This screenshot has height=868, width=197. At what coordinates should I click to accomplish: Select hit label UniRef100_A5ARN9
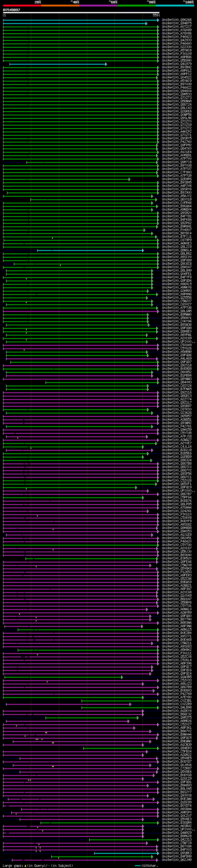pyautogui.click(x=176, y=351)
